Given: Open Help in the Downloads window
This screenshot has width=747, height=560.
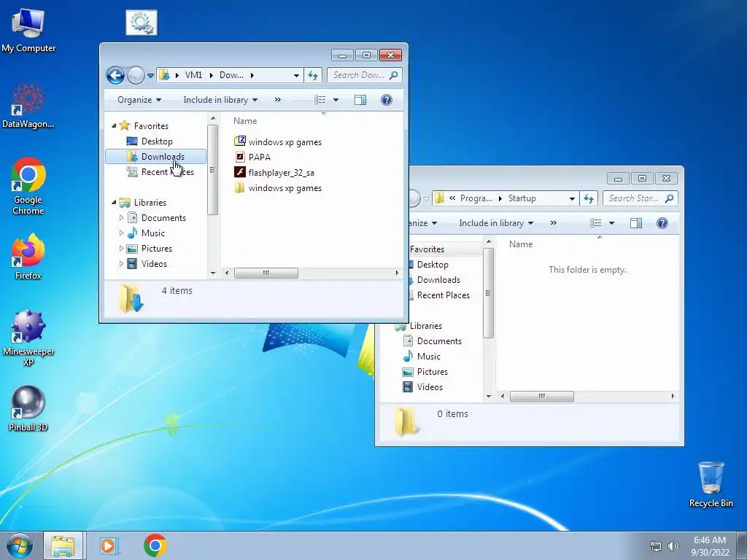Looking at the screenshot, I should coord(387,99).
